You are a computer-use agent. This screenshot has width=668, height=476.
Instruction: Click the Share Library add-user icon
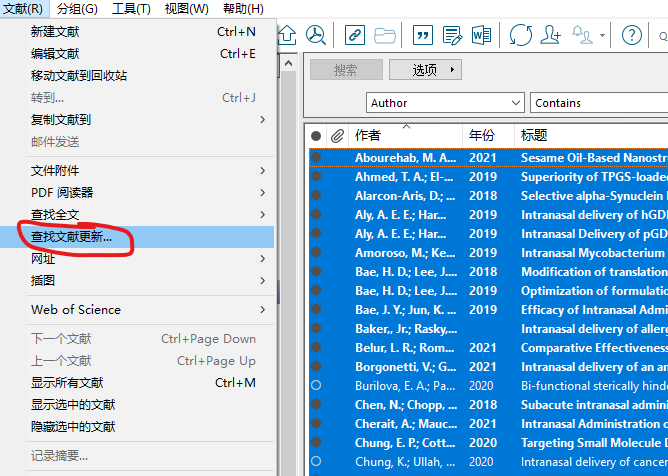coord(550,35)
